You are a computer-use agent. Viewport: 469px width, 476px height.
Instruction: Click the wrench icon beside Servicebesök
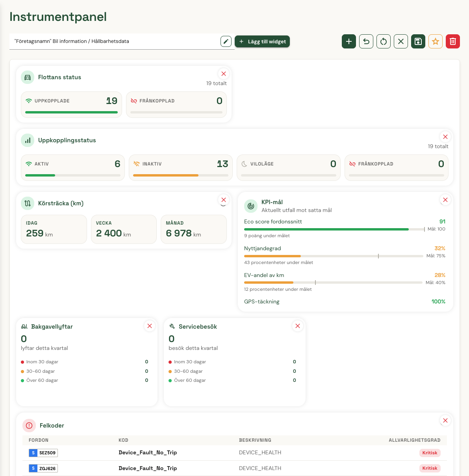pos(172,326)
